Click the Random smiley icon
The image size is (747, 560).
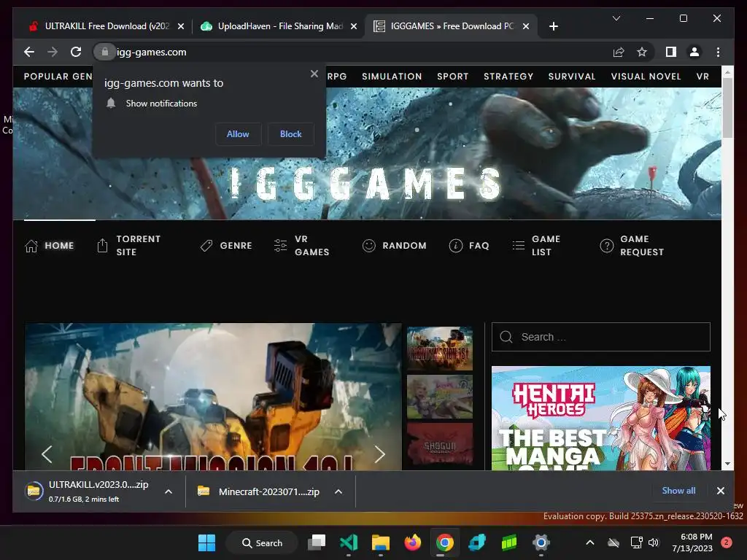click(368, 246)
